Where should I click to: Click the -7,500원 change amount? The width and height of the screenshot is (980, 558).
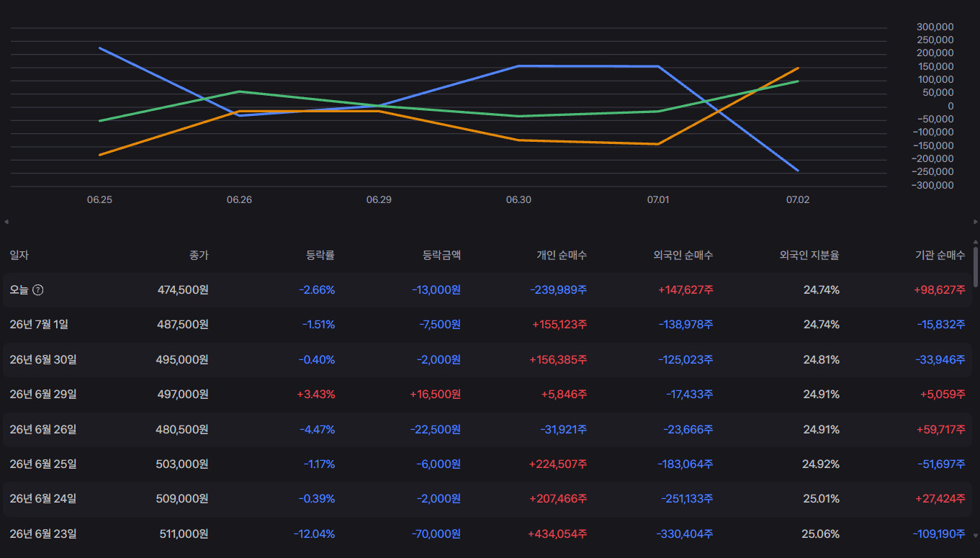coord(440,325)
